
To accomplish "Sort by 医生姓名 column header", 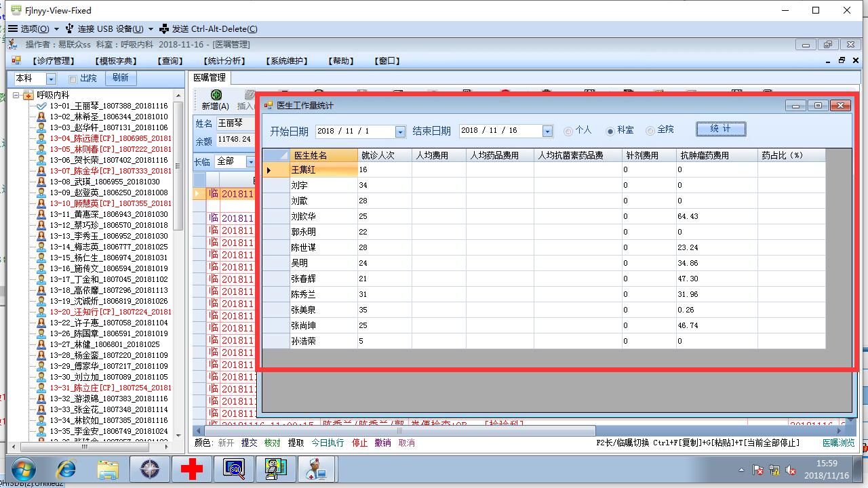I will pos(323,155).
